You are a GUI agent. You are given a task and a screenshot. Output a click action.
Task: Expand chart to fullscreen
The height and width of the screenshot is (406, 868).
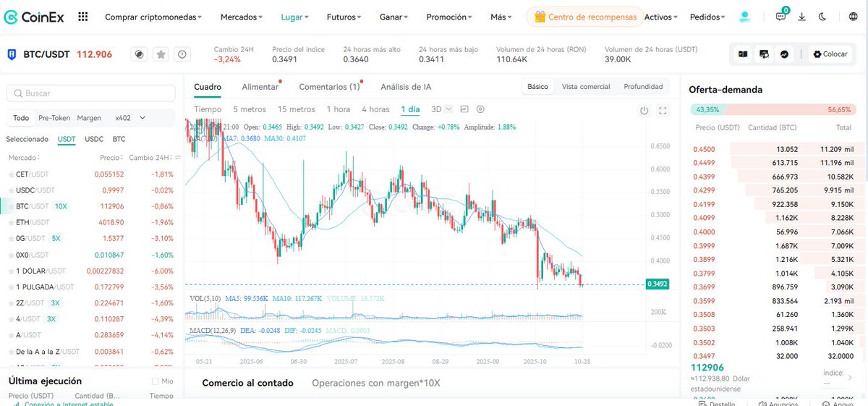[x=663, y=111]
